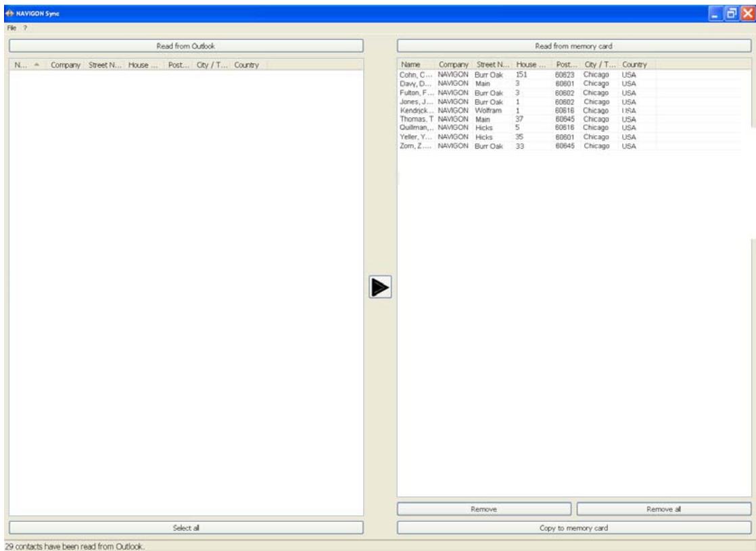Click the NAVIGON Sync title bar icon
This screenshot has width=756, height=551.
pyautogui.click(x=9, y=14)
